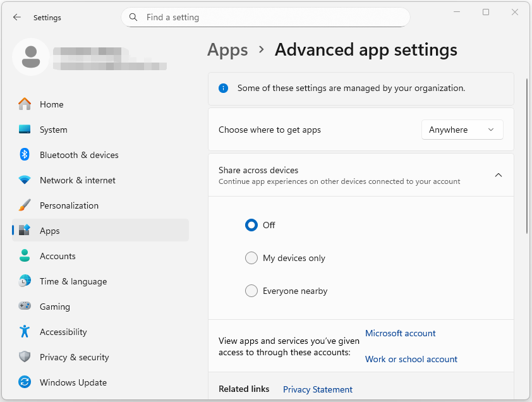Choose My devices only sharing option

[251, 258]
